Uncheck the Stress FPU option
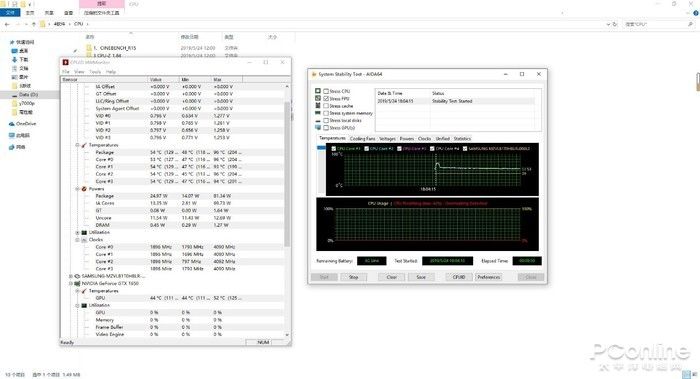 326,99
